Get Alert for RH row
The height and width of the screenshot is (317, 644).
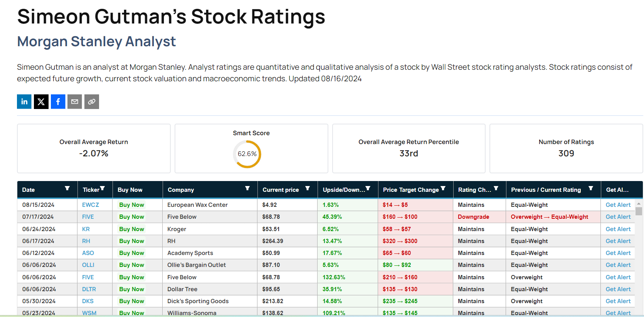[618, 241]
